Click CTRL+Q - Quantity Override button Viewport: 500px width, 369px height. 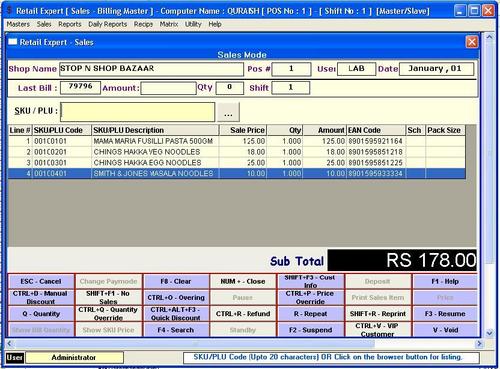tap(108, 314)
